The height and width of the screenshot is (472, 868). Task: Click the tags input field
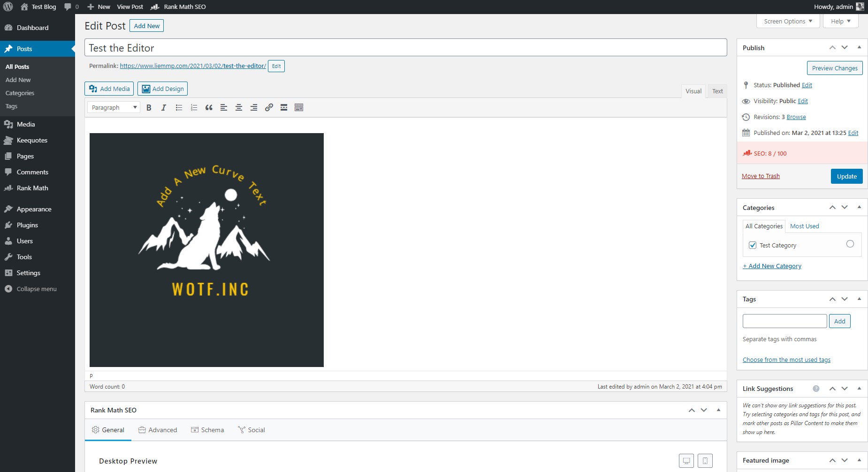tap(784, 321)
